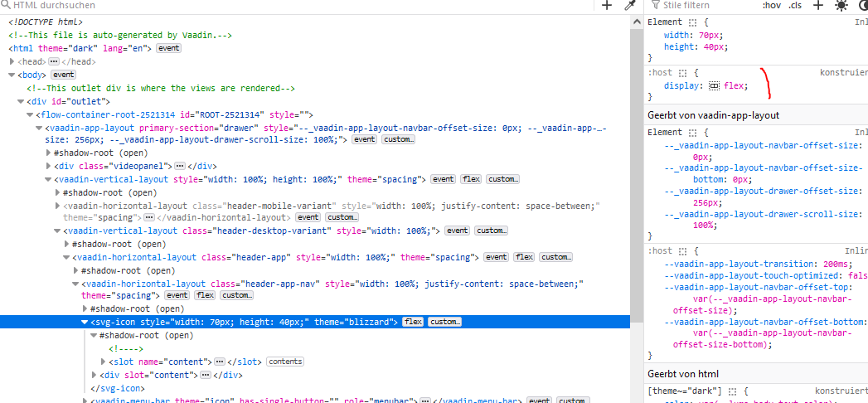
Task: Click the event badge on the html element
Action: 169,48
